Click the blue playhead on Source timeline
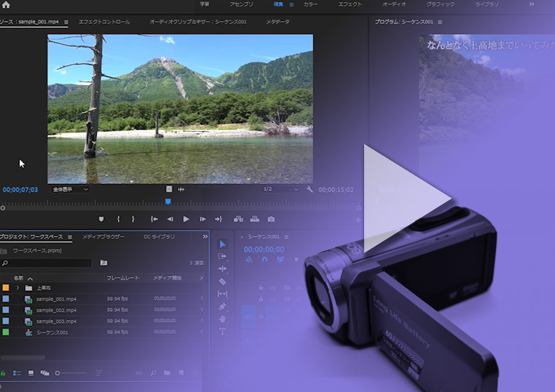Viewport: 555px width, 392px height. 168,202
